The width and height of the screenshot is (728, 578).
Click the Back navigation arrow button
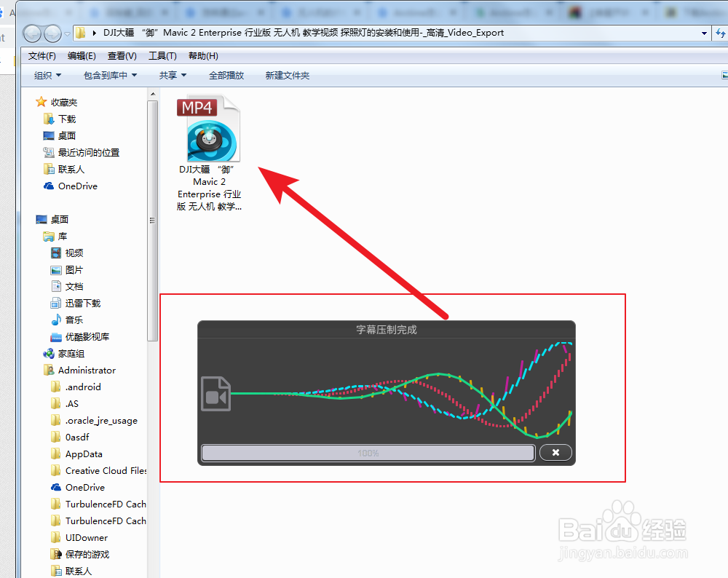click(32, 33)
